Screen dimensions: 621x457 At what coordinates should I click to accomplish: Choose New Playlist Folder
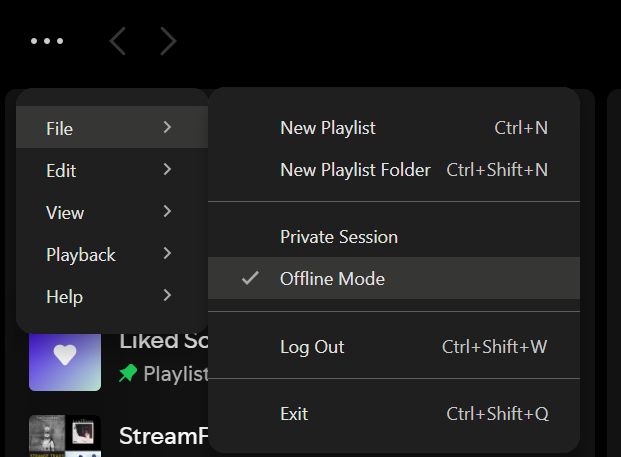pos(355,170)
